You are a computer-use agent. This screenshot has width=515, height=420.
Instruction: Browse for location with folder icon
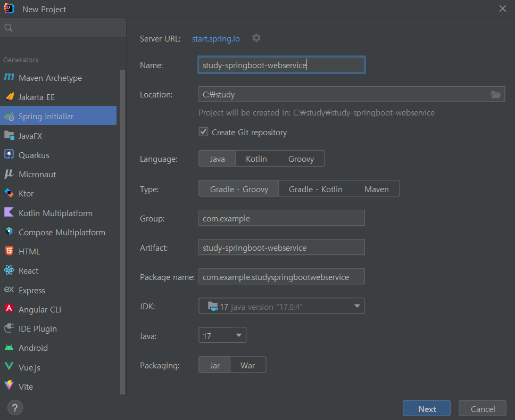[x=496, y=95]
